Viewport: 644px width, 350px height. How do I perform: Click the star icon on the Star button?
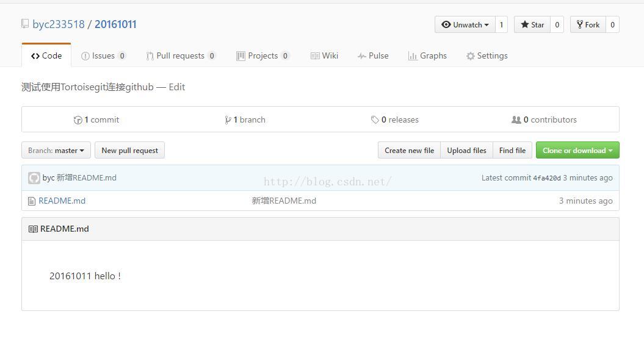(x=525, y=24)
